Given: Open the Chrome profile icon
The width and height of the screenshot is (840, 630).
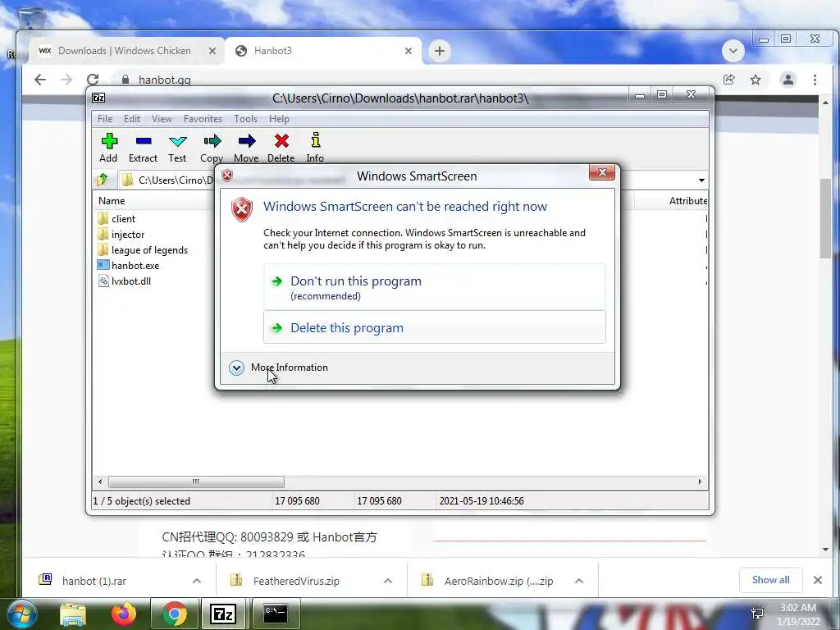Looking at the screenshot, I should [x=788, y=80].
